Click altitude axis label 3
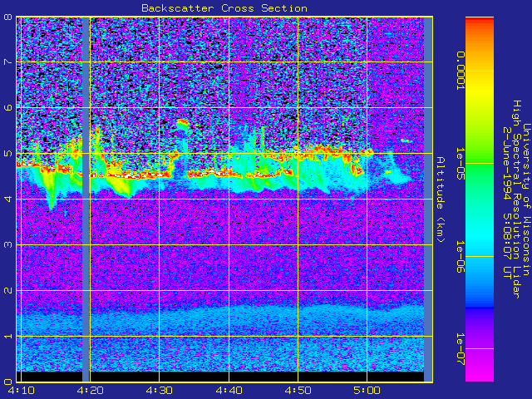 [x=7, y=244]
